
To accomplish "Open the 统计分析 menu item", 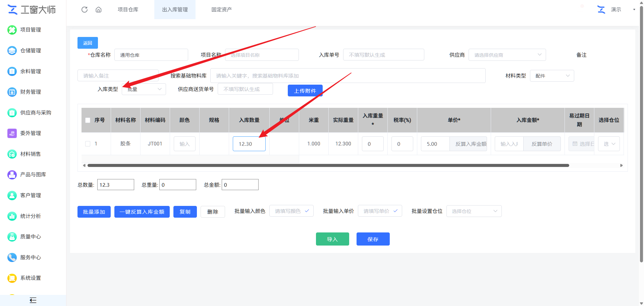I will [31, 216].
